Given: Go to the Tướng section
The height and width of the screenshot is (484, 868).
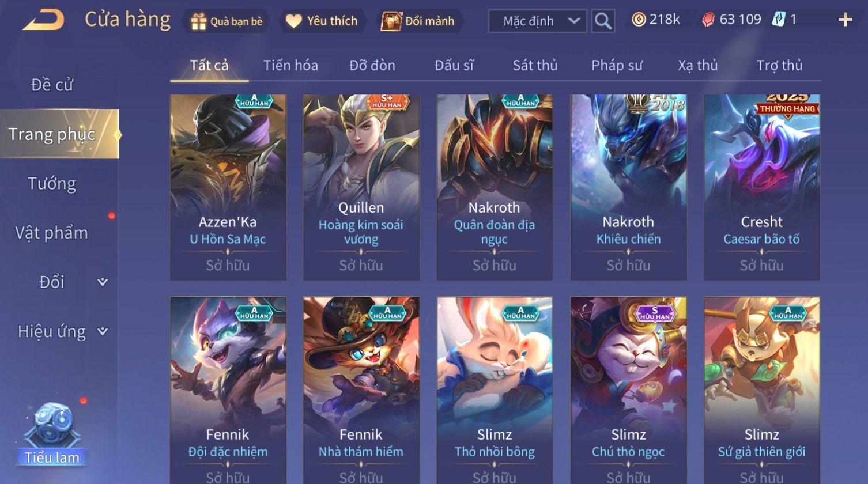Looking at the screenshot, I should click(52, 184).
